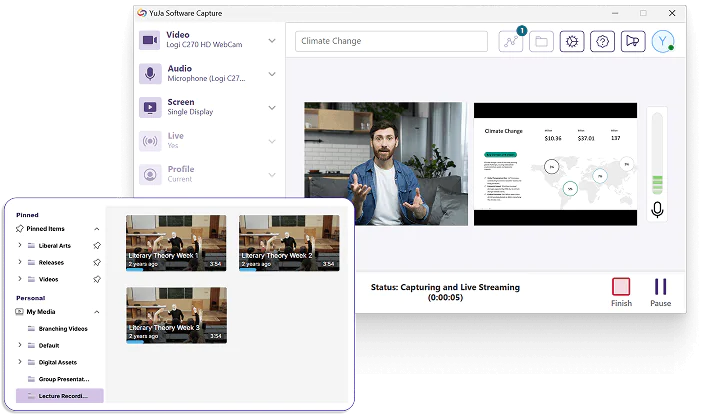Click the Capturing and Live Streaming status
716x416 pixels.
tap(445, 292)
